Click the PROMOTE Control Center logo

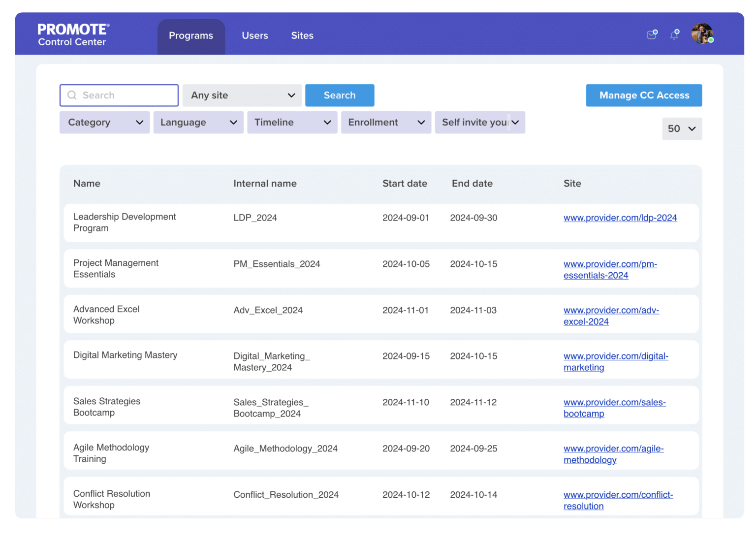73,34
